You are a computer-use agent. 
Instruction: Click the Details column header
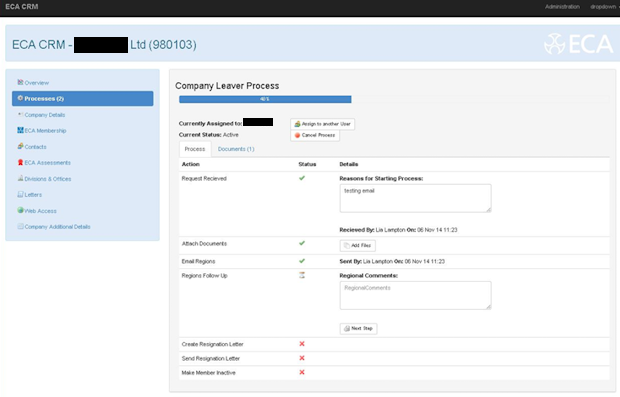[349, 164]
